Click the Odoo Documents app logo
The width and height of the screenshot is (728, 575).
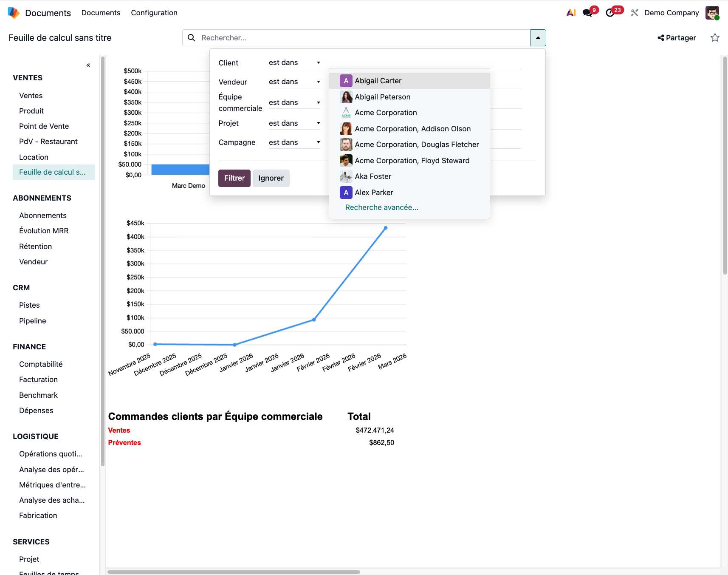(14, 13)
